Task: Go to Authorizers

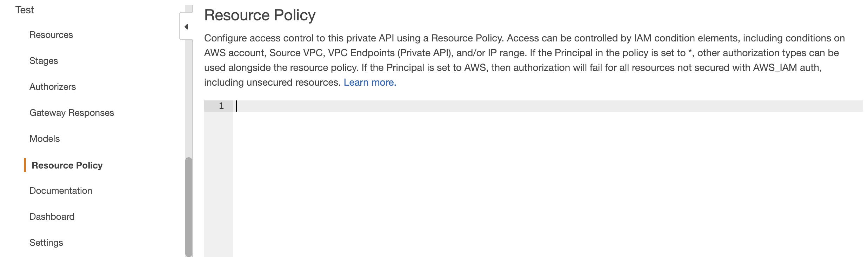Action: point(53,87)
